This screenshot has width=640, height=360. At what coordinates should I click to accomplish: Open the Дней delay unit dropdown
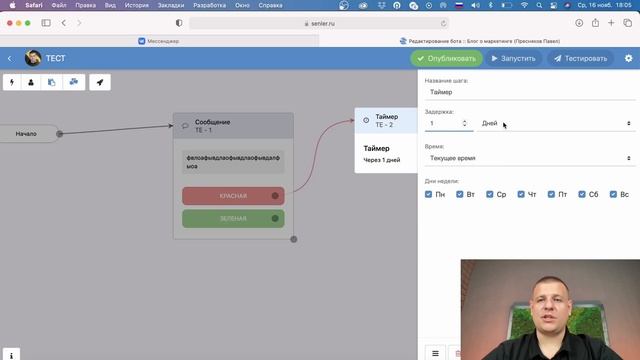pyautogui.click(x=556, y=123)
